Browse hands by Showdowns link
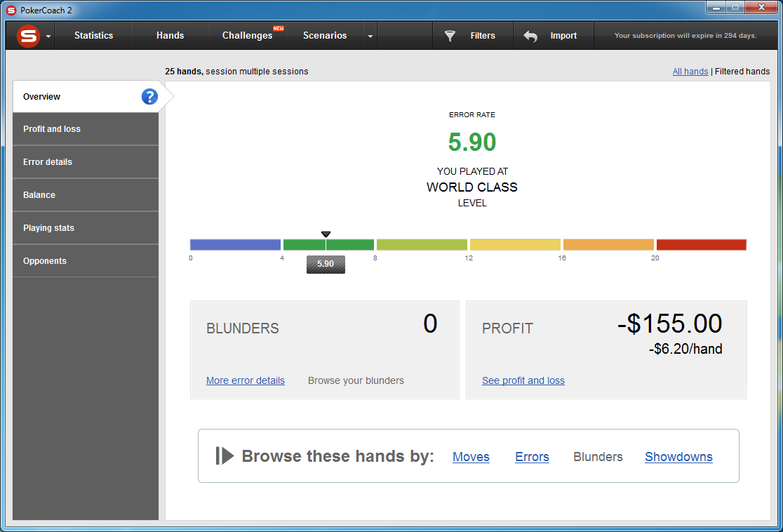This screenshot has width=783, height=532. point(678,457)
